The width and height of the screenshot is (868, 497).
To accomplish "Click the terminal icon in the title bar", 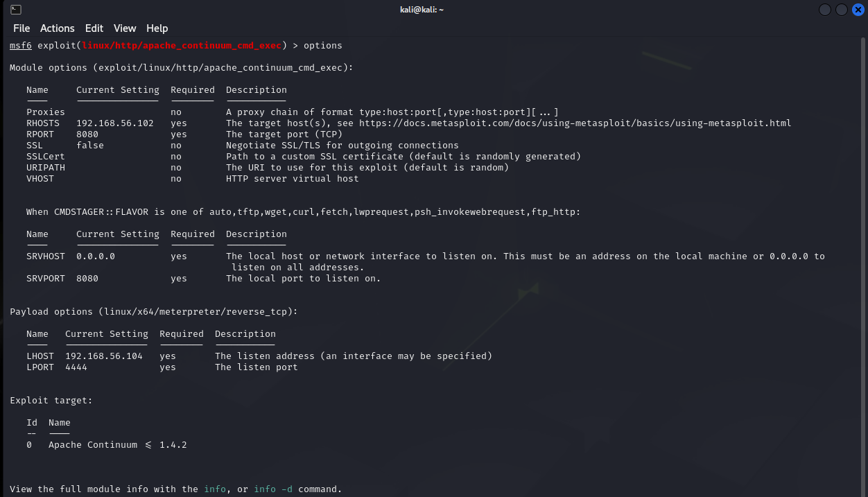I will [16, 10].
